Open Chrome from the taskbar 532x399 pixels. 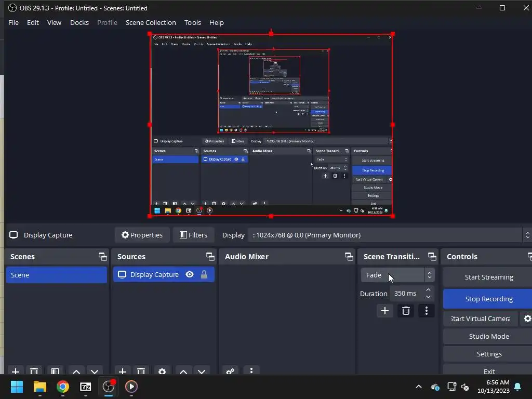click(x=63, y=387)
